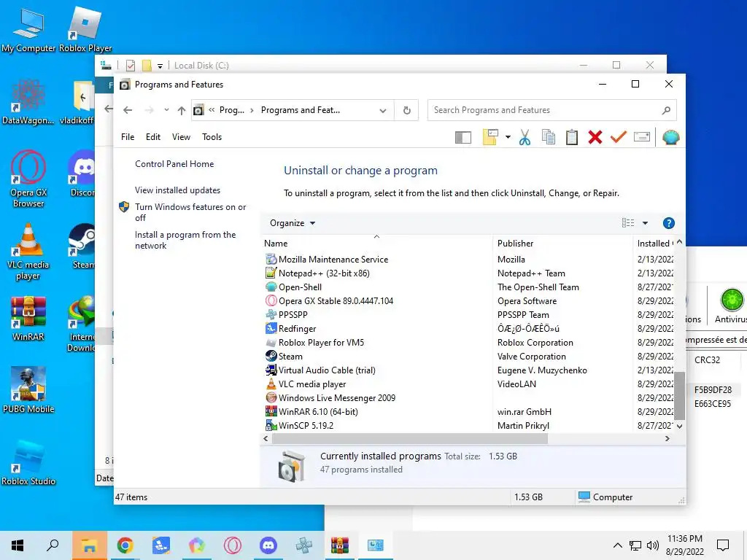Open the dropdown arrow beside move-to folder icon

pos(508,138)
